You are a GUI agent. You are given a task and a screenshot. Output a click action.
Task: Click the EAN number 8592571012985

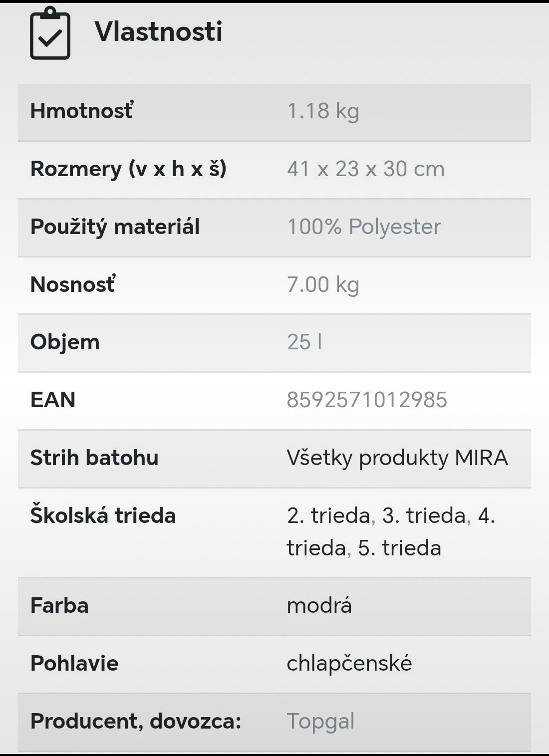point(367,400)
